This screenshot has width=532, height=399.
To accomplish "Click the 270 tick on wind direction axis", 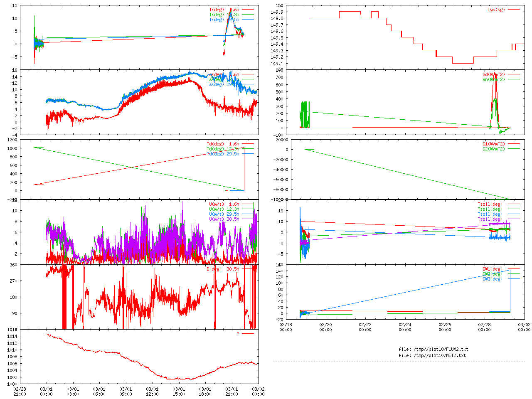I will point(14,281).
